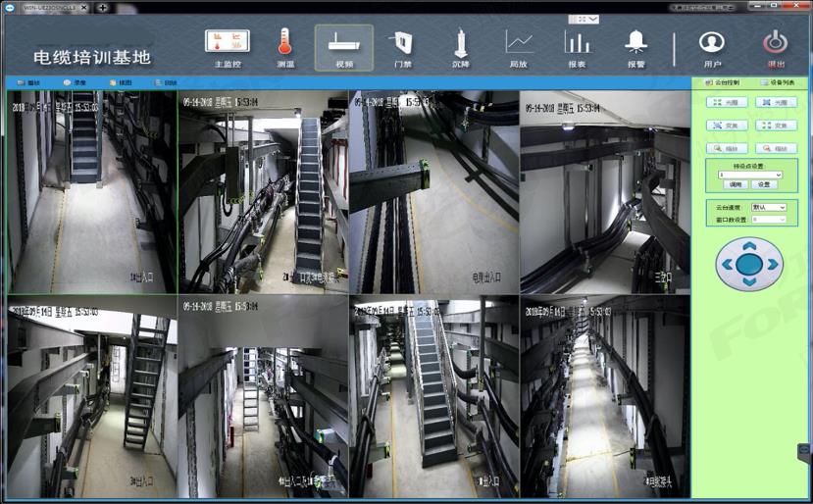813x504 pixels.
Task: Open the 主监控 main monitoring view
Action: coord(228,48)
